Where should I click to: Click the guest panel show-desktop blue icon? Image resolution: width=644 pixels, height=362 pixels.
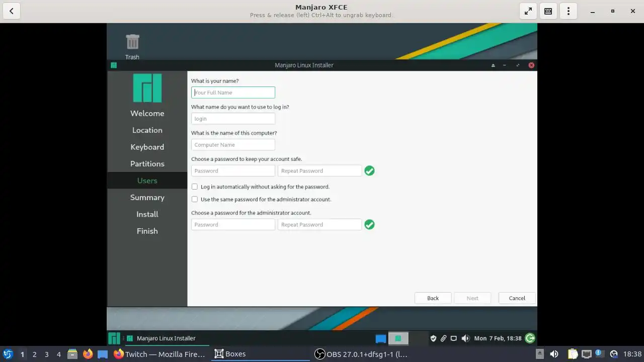381,338
